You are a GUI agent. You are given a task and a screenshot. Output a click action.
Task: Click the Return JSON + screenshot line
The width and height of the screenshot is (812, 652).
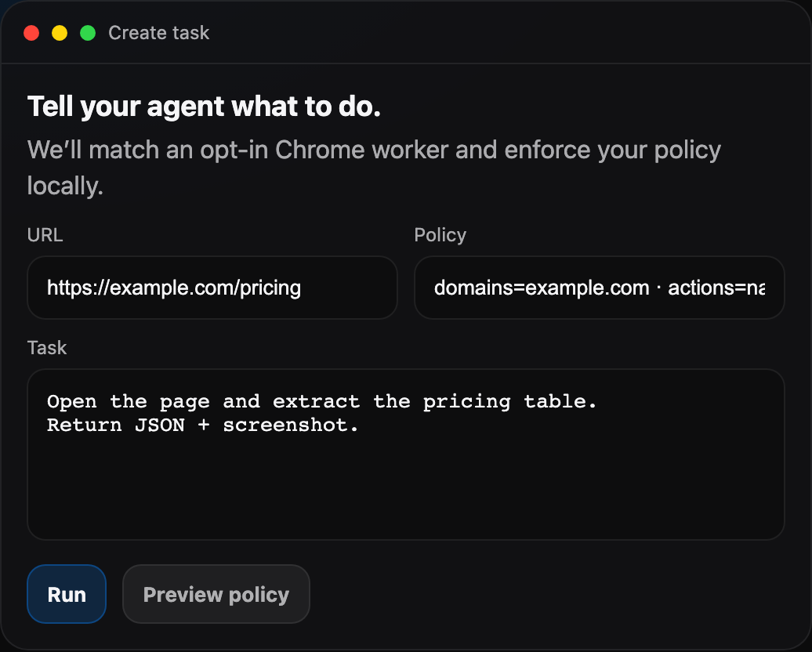point(202,425)
